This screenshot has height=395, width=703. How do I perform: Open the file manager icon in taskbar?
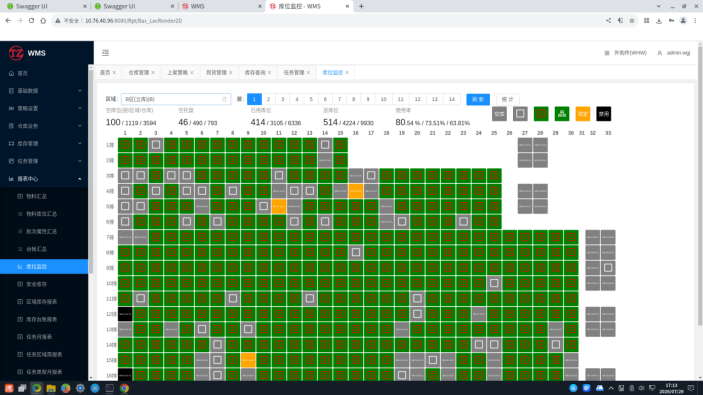point(51,388)
